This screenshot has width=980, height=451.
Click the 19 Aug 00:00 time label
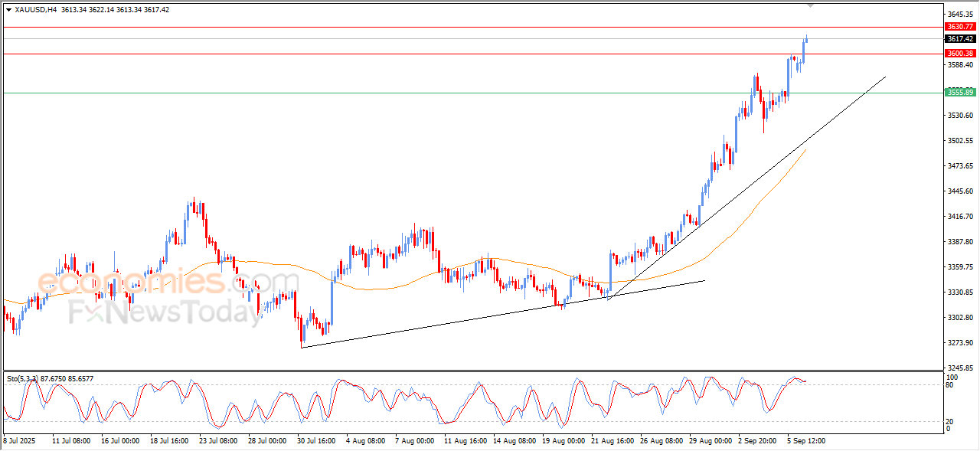[x=562, y=442]
